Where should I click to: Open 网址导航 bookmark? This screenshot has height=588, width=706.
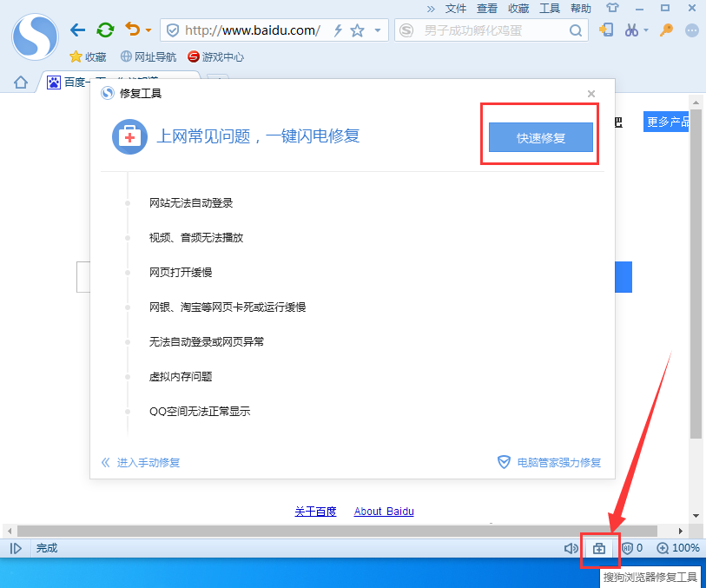pos(148,56)
